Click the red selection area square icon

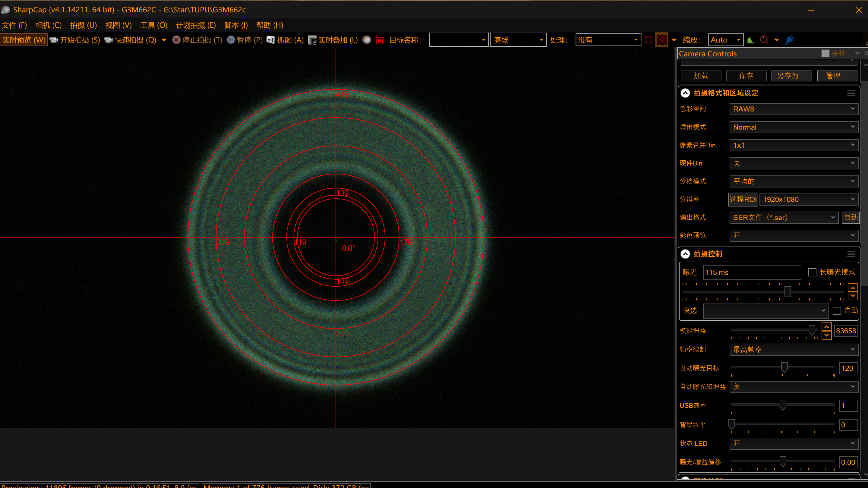pos(648,40)
